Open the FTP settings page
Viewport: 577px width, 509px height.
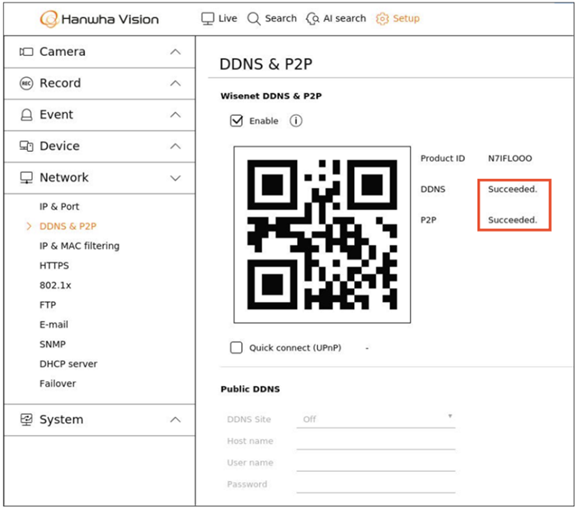point(48,305)
